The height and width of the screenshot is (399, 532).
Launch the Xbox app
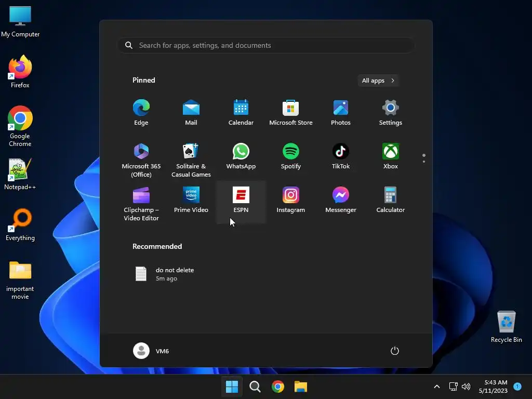pos(391,156)
